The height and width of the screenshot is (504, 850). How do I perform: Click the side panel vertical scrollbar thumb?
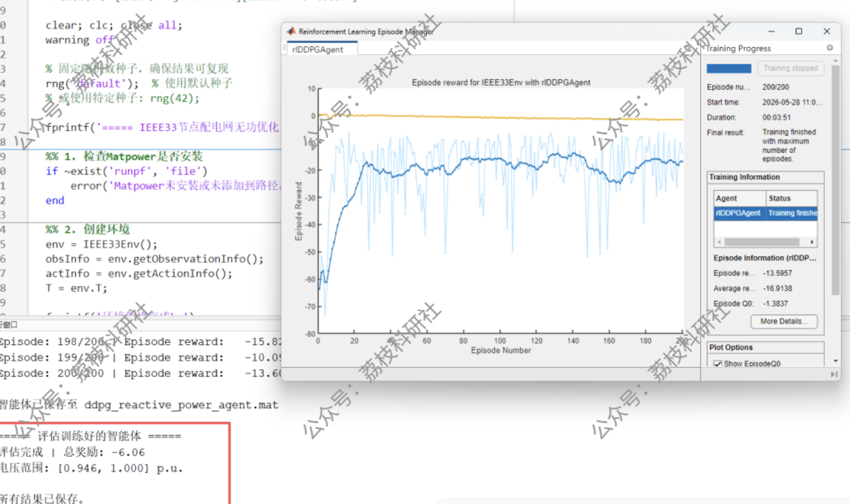click(835, 180)
